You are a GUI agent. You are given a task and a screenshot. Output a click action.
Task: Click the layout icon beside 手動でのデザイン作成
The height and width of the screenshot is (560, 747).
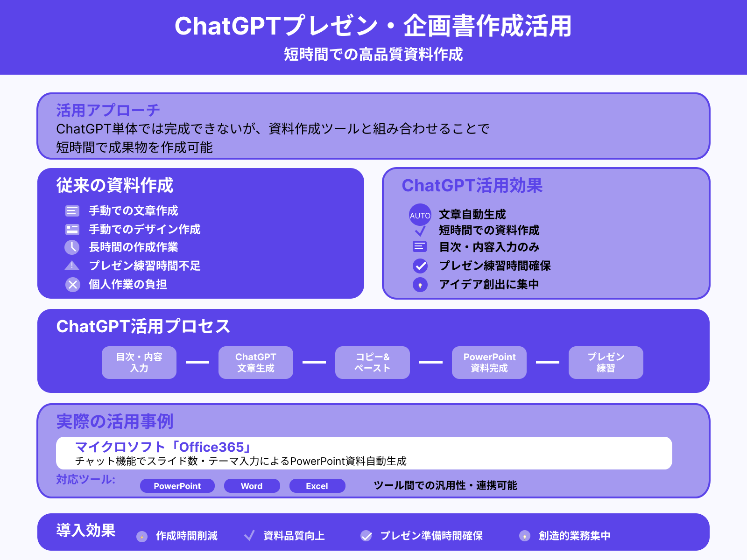pos(72,229)
